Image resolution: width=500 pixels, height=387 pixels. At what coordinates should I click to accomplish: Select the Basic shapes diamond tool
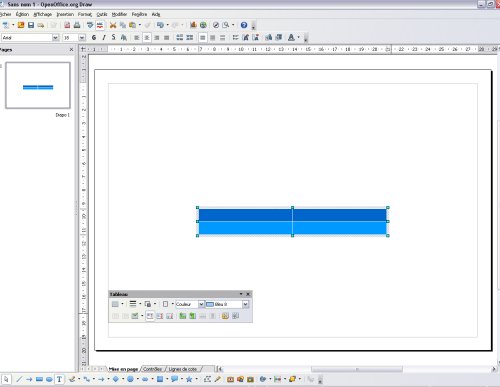[x=116, y=379]
